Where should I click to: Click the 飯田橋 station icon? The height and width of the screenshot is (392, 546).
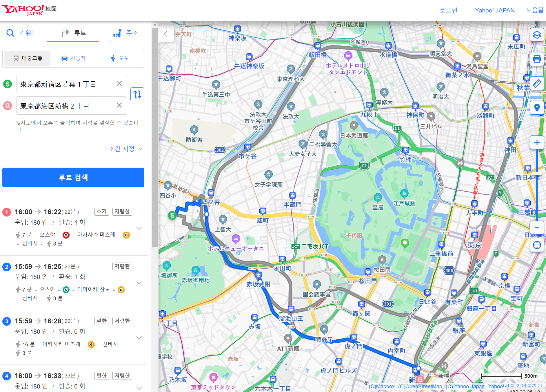click(318, 45)
